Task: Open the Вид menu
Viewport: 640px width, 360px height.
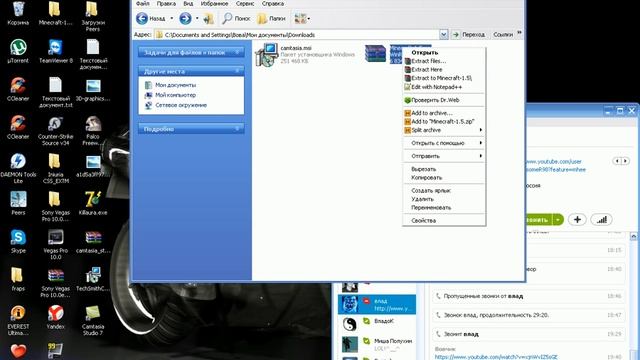Action: point(188,4)
